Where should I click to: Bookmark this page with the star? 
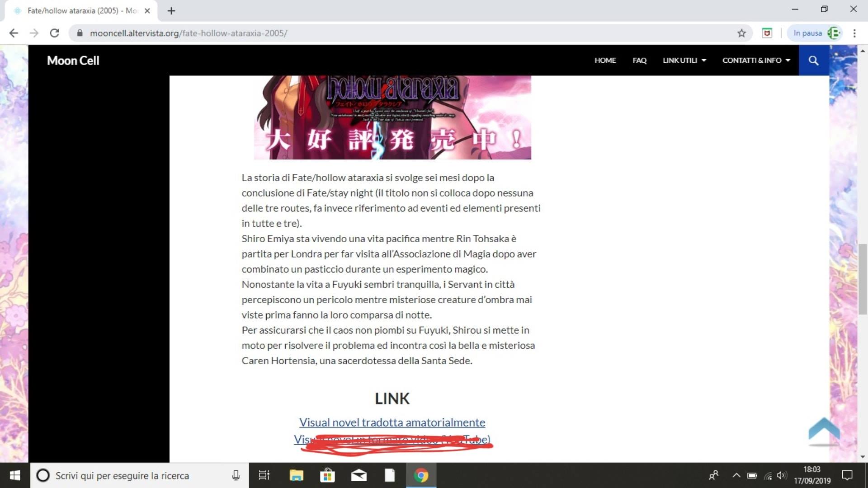pos(741,33)
